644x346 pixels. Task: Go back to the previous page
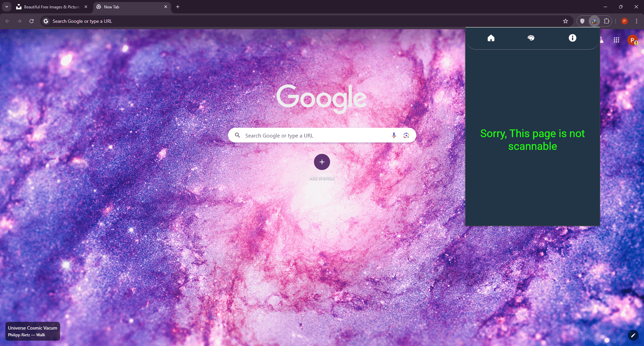point(7,21)
